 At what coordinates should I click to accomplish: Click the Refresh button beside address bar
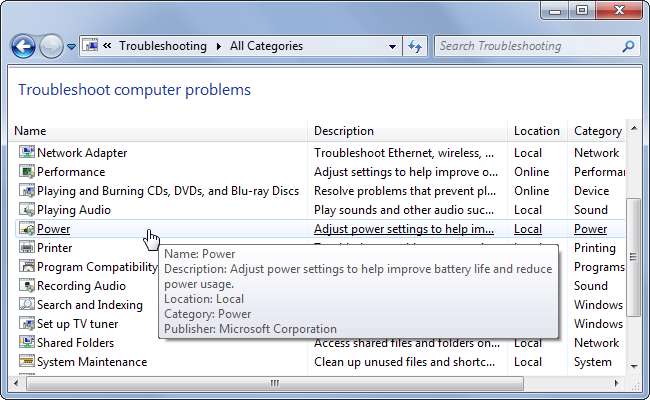pos(415,46)
